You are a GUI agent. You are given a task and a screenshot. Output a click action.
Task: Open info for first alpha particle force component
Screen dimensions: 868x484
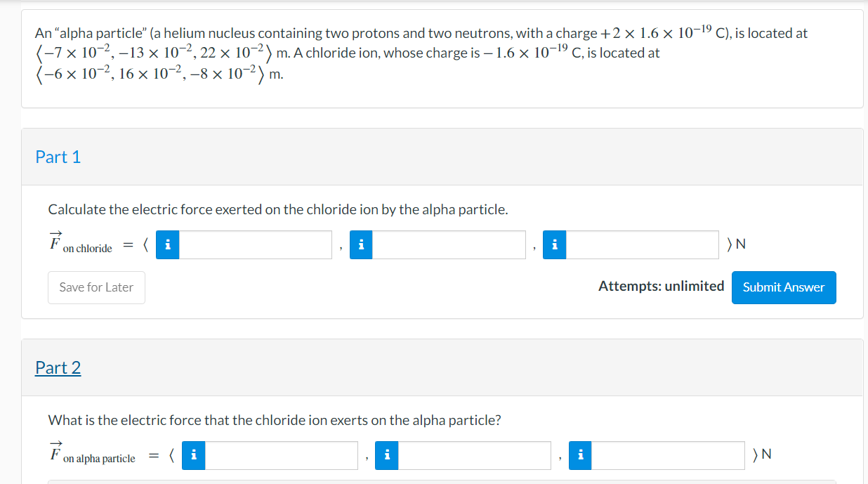click(x=193, y=455)
